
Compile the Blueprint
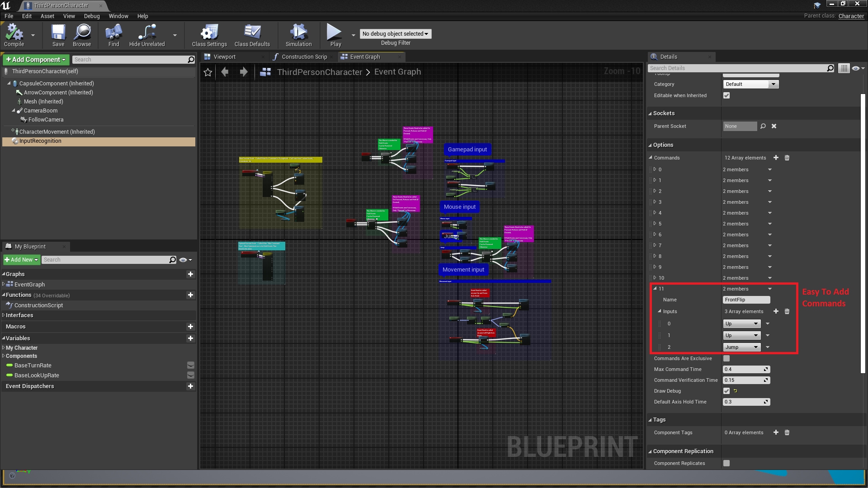click(x=14, y=35)
